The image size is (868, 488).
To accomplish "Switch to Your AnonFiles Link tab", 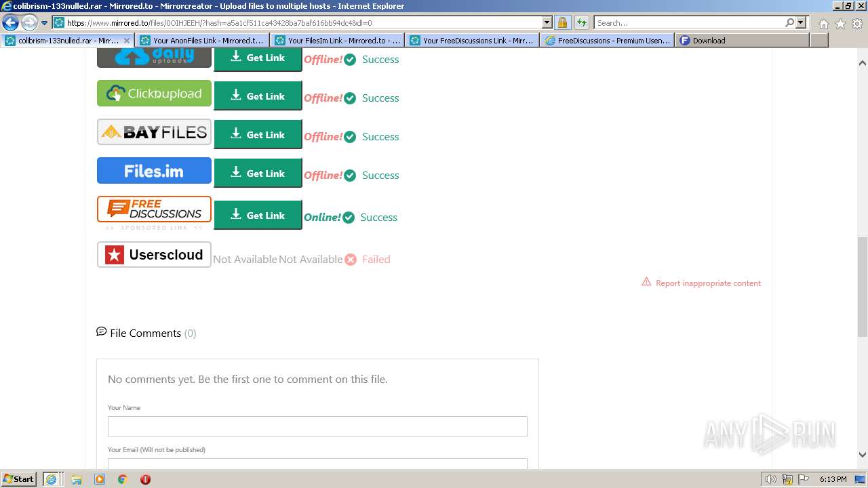I will (202, 41).
